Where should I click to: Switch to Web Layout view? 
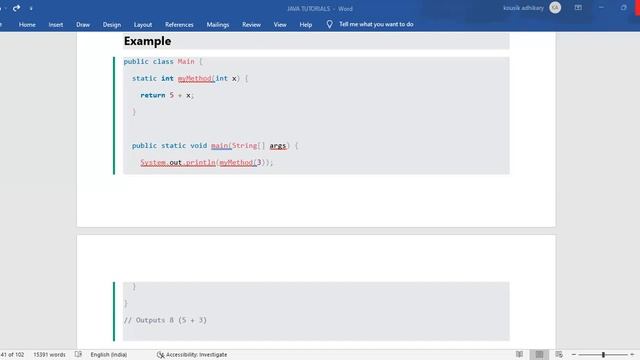click(x=559, y=354)
